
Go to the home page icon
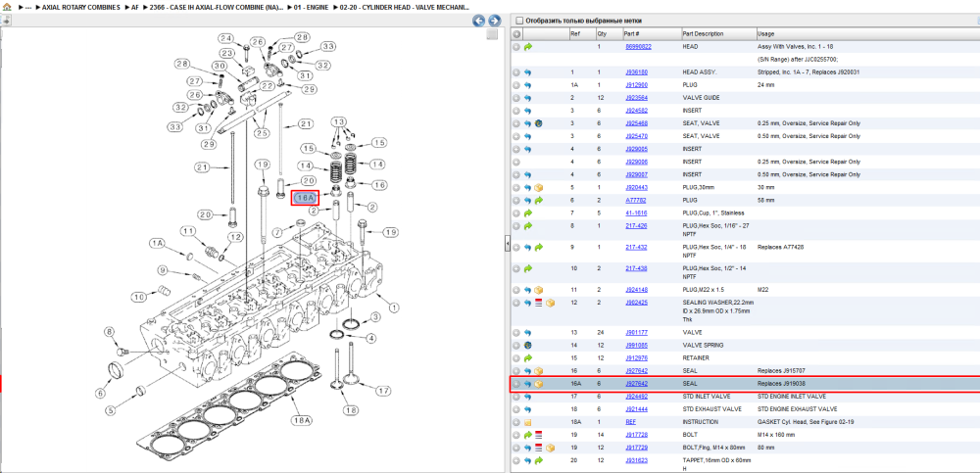point(6,7)
